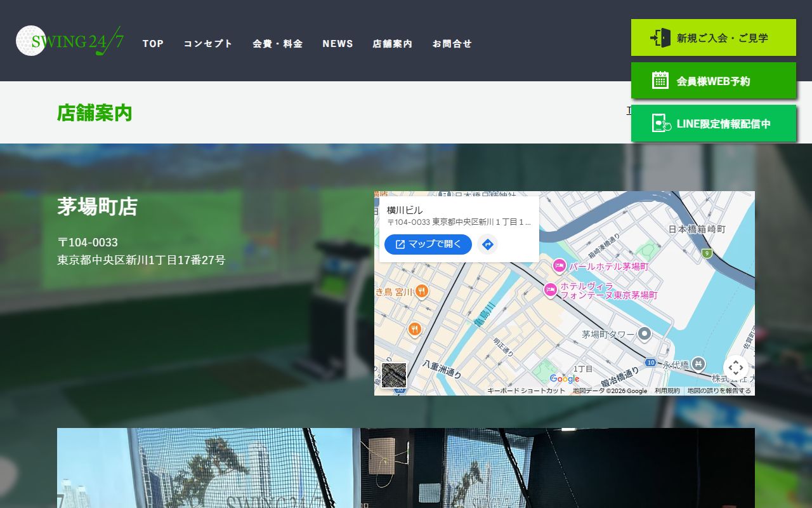812x508 pixels.
Task: Click the パールホテル茅場町 hotel pin
Action: coord(559,265)
